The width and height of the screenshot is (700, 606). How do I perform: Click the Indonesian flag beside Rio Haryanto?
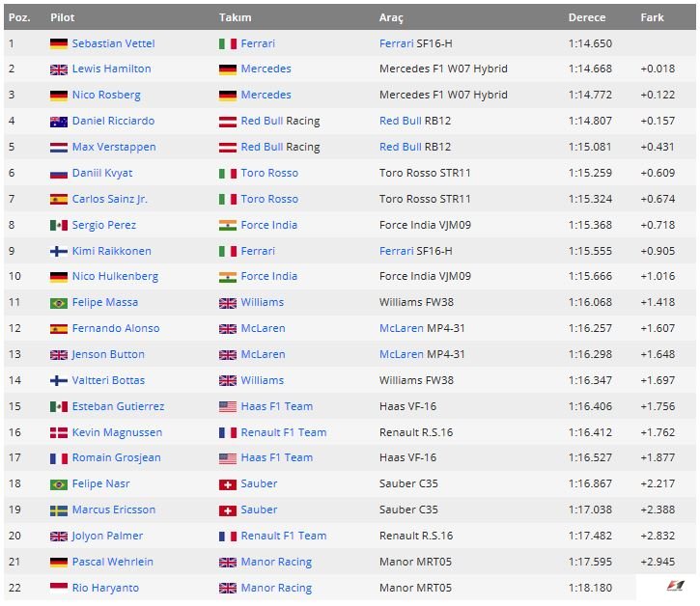(x=59, y=588)
